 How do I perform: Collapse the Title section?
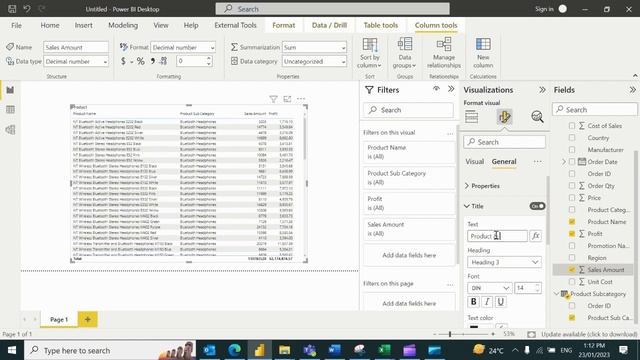pos(467,206)
